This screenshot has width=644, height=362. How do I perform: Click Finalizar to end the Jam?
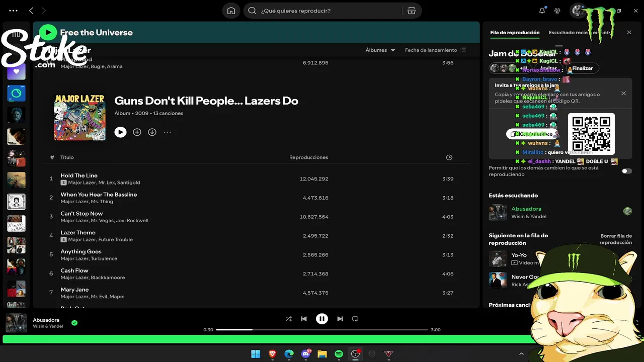(583, 68)
